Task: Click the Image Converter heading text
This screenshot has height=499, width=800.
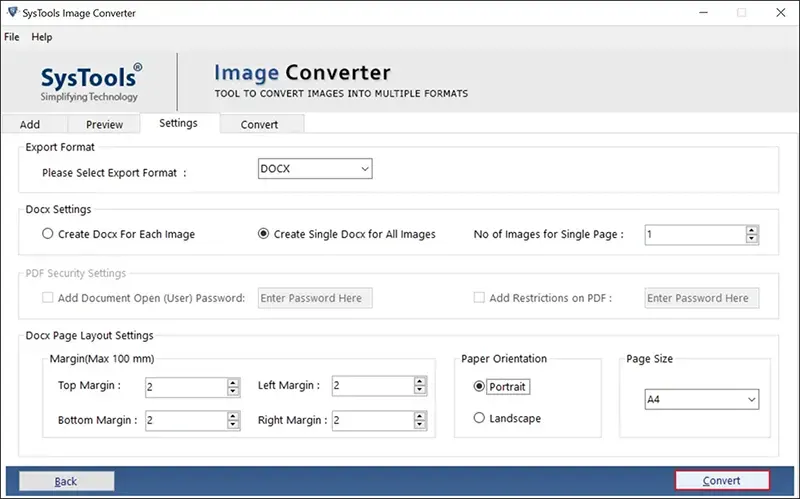Action: [302, 72]
